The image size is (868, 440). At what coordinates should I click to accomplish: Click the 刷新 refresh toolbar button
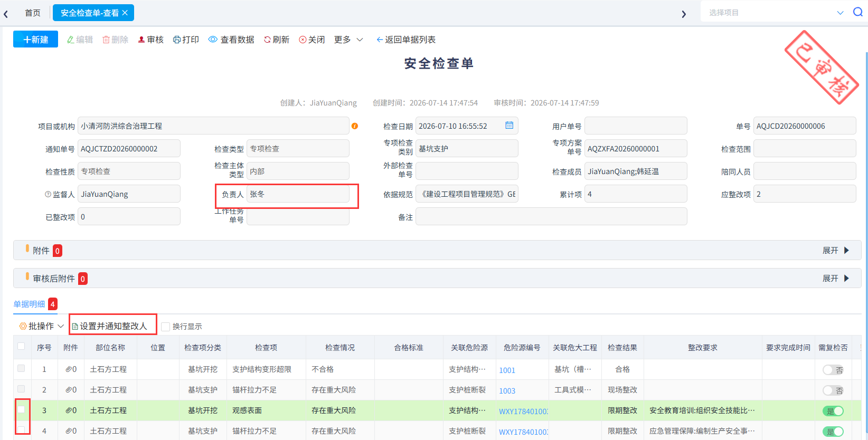tap(277, 40)
